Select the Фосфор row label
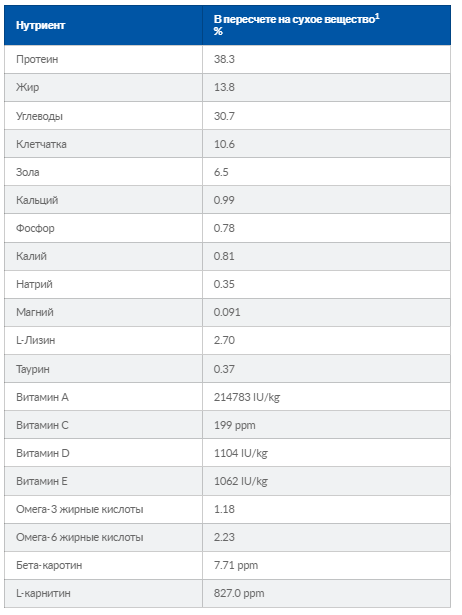Viewport: 462px width, 615px height. 35,228
